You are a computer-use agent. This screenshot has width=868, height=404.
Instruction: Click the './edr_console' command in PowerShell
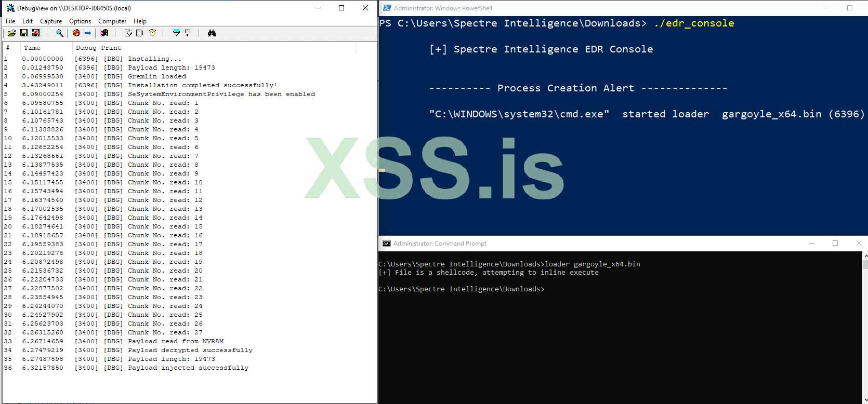coord(694,23)
